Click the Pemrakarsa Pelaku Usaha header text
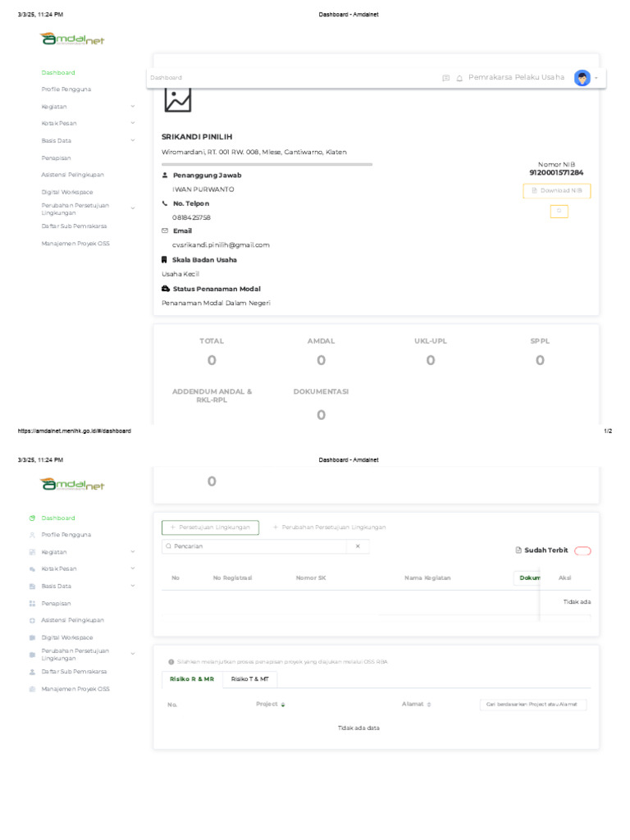 (x=517, y=78)
